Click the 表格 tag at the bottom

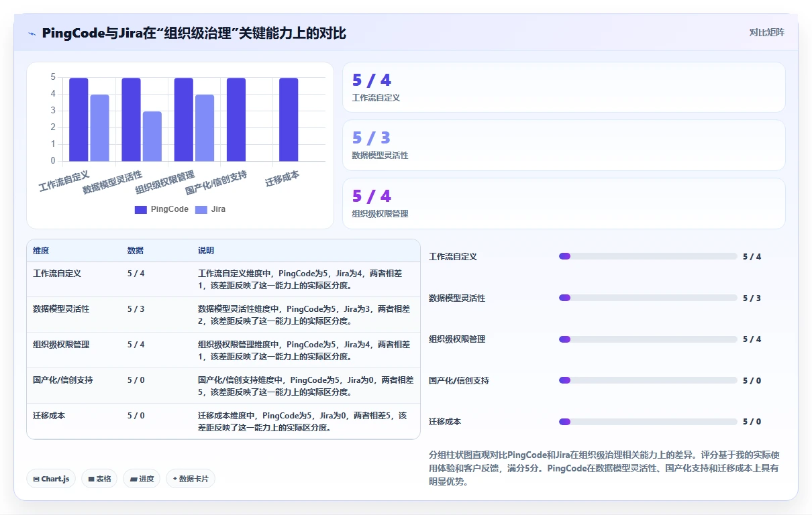pyautogui.click(x=99, y=479)
